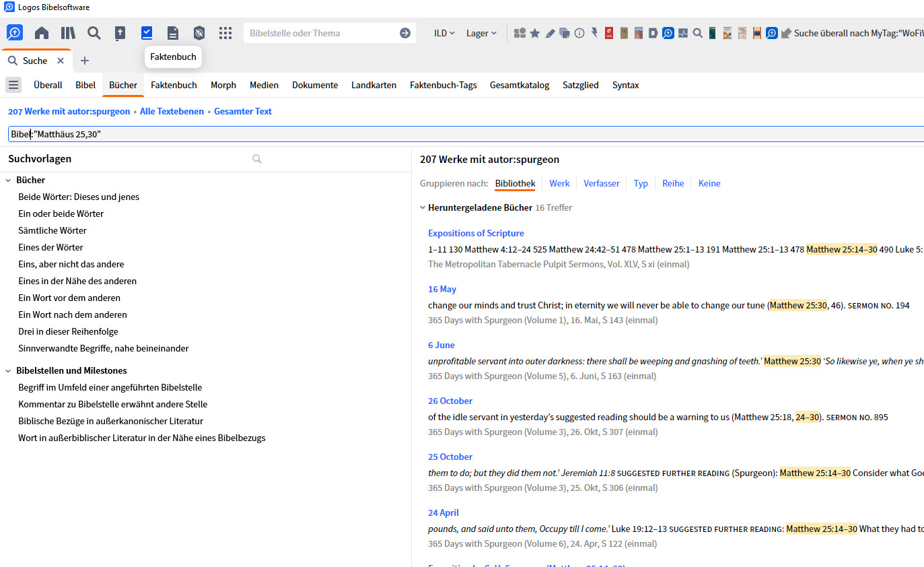This screenshot has height=567, width=924.
Task: Group results by Werk
Action: (559, 183)
